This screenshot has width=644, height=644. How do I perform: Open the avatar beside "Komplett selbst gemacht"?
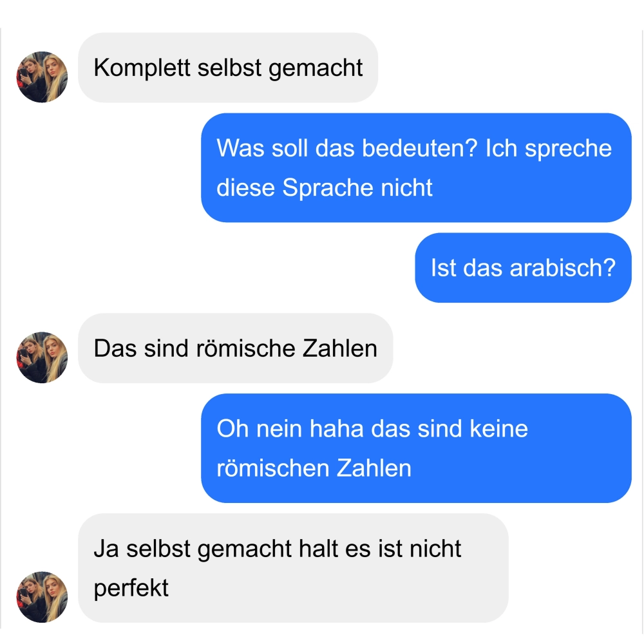[x=42, y=77]
